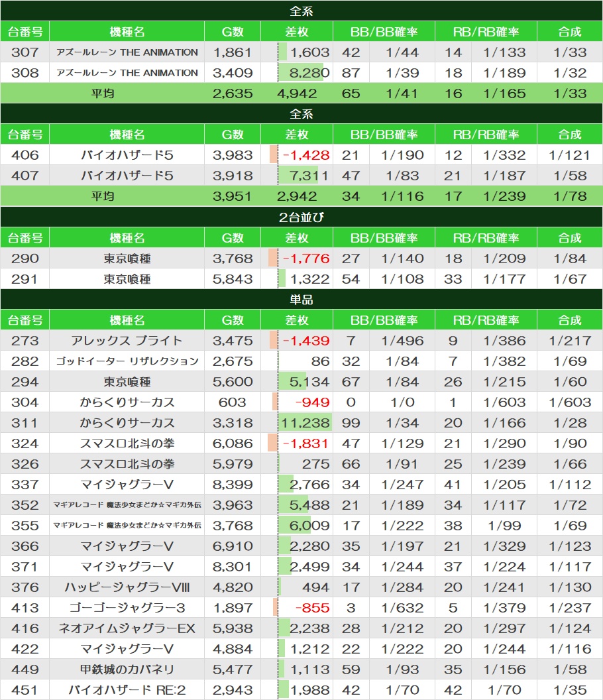
Task: Click the combined 1/121 cell
Action: pos(570,155)
